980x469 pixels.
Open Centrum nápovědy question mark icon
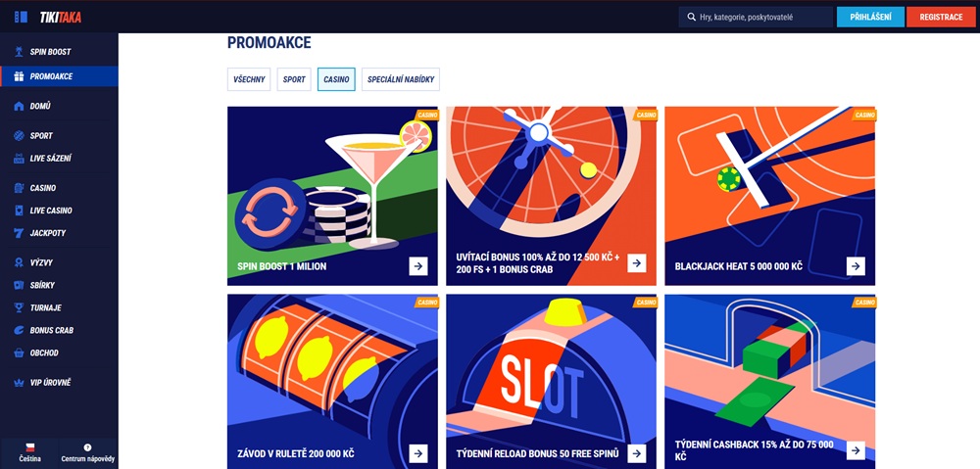click(87, 447)
